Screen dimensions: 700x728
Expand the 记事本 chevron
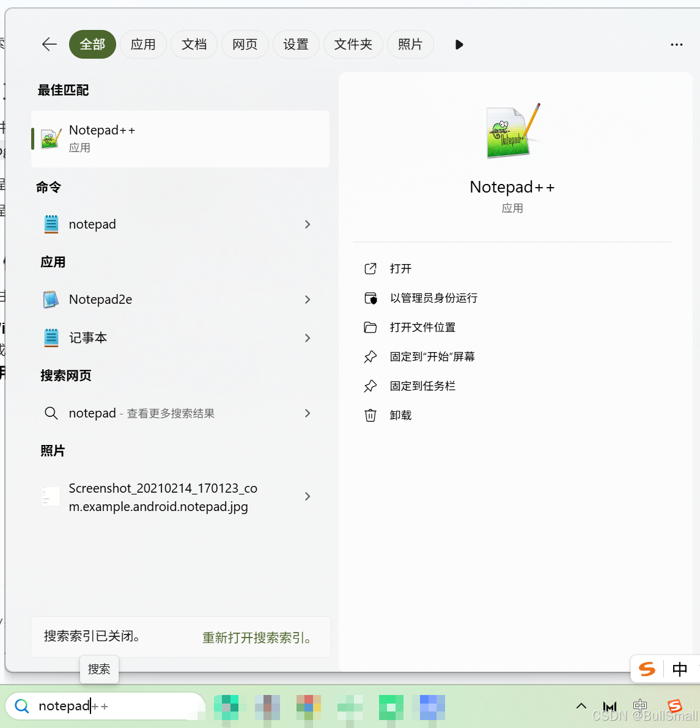coord(308,338)
